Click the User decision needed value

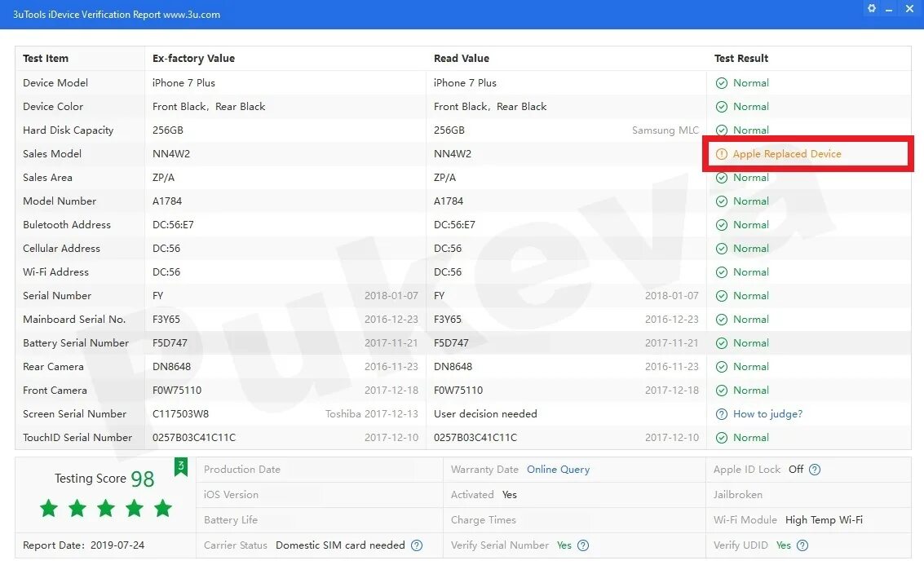tap(485, 414)
